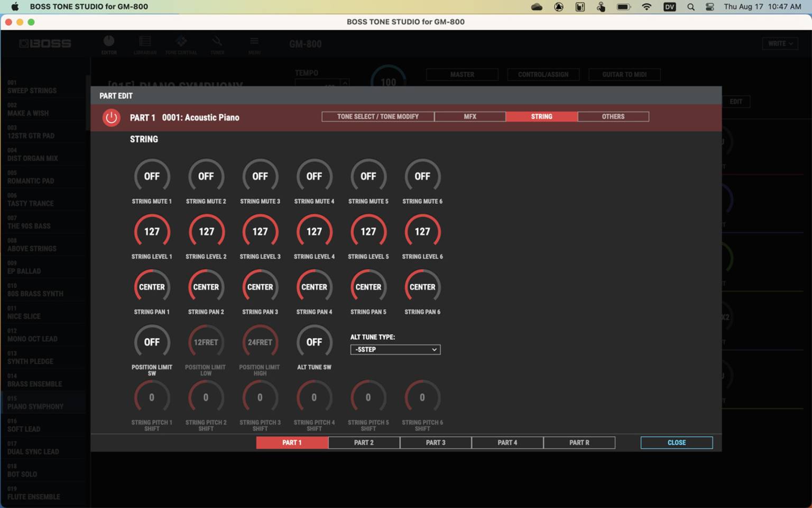Screen dimensions: 812x508
Task: Click the cloud icon in the menu bar
Action: [x=537, y=7]
